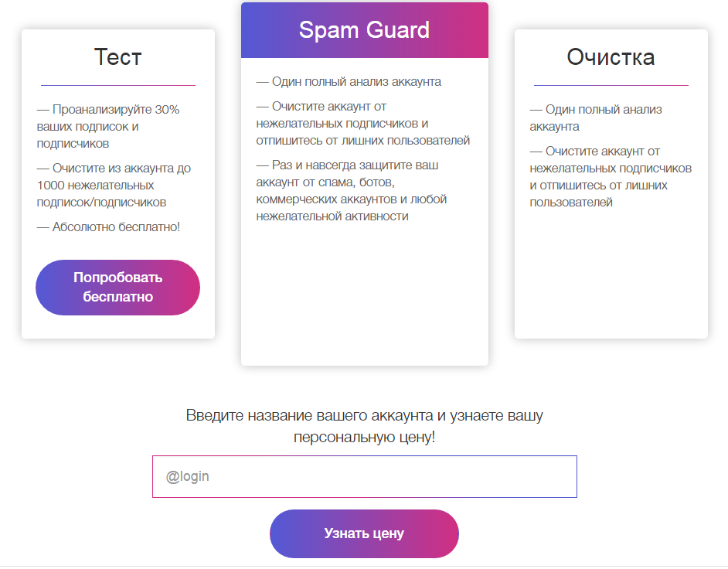
Task: Click Очистите аккаунт text in Spam Guard card
Action: click(x=363, y=123)
